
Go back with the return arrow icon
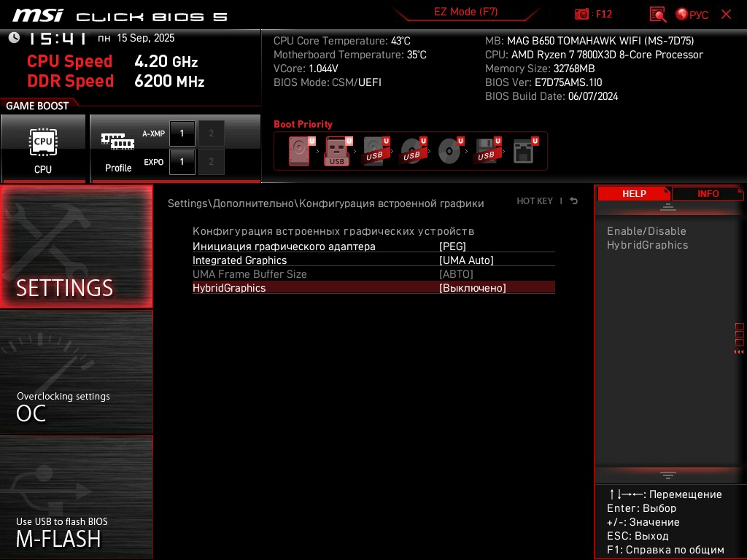pyautogui.click(x=574, y=201)
